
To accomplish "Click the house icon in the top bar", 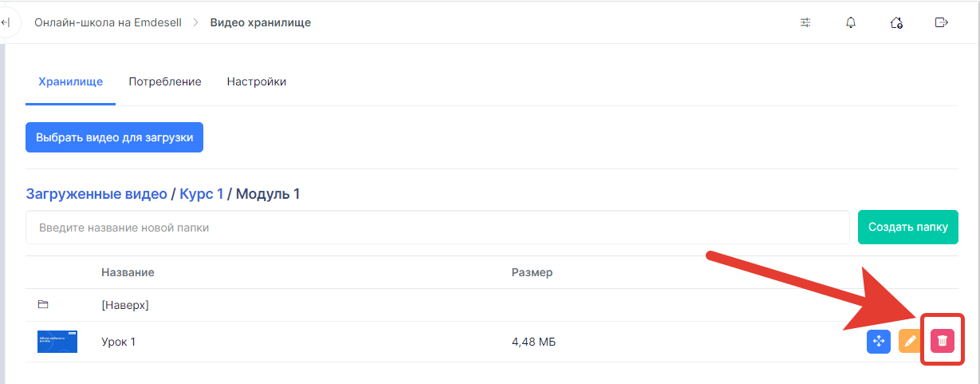I will coord(896,22).
